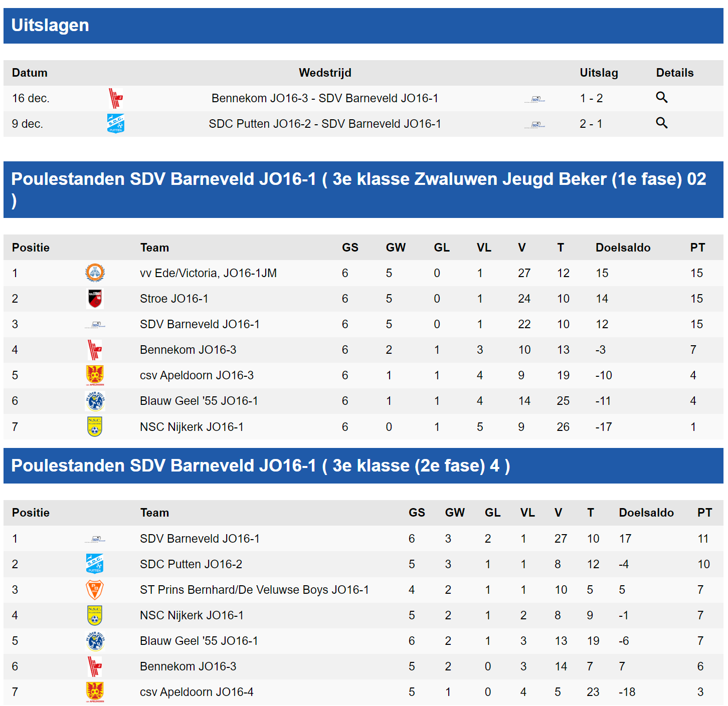Viewport: 728px width, 706px height.
Task: Click the Stroe JO16-1 team logo
Action: (96, 299)
